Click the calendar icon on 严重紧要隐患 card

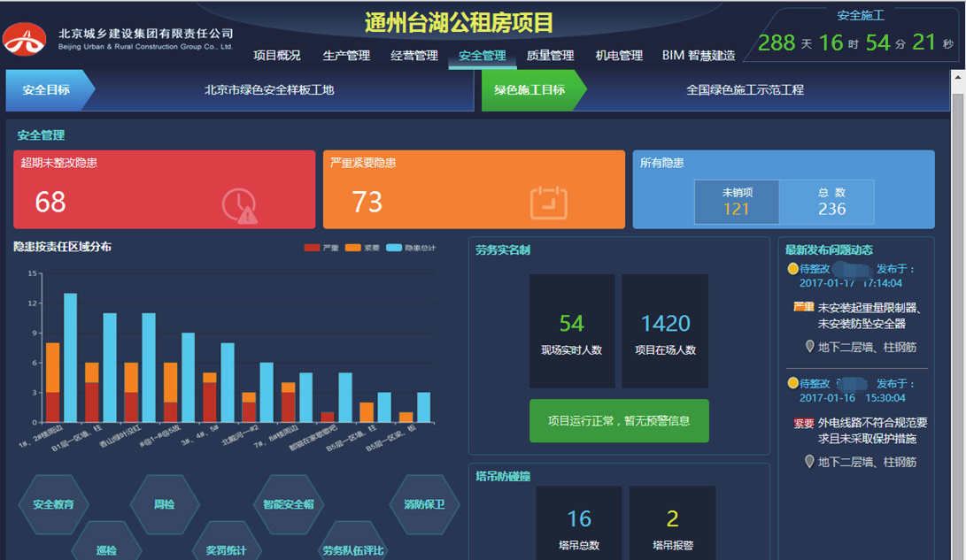(x=548, y=203)
